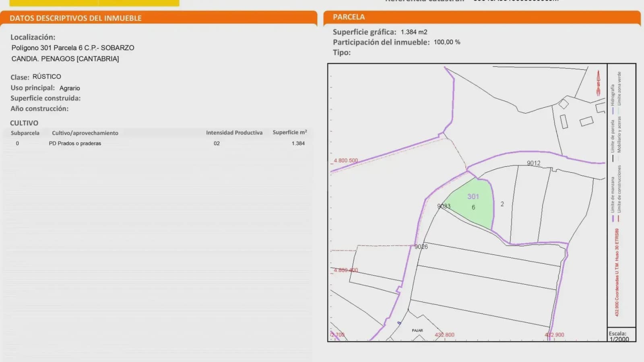
Task: Click parcel number 2 on the map
Action: [502, 204]
